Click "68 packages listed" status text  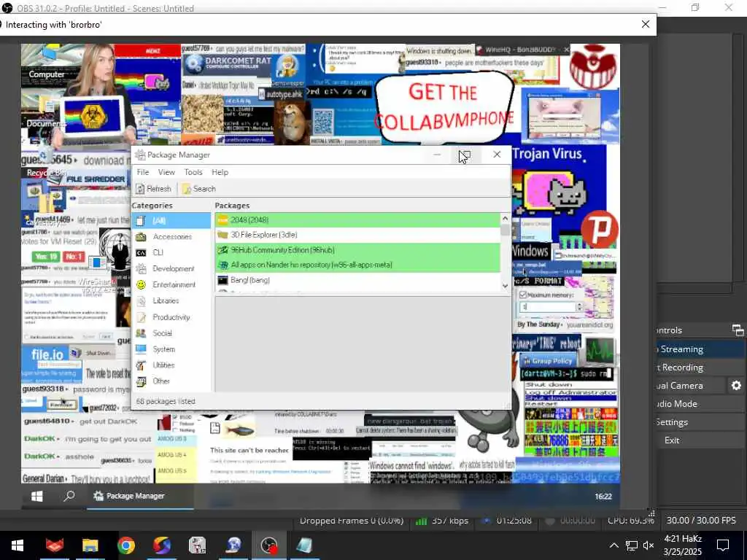(x=166, y=402)
